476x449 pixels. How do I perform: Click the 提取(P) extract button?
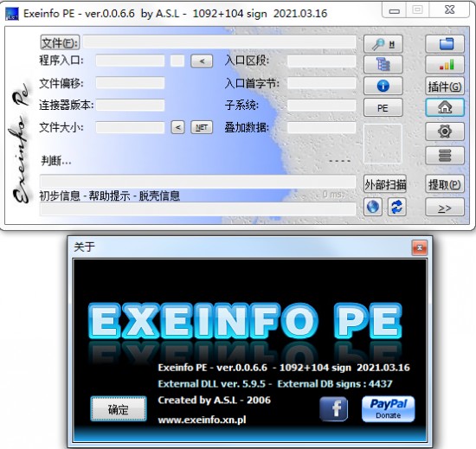coord(445,184)
